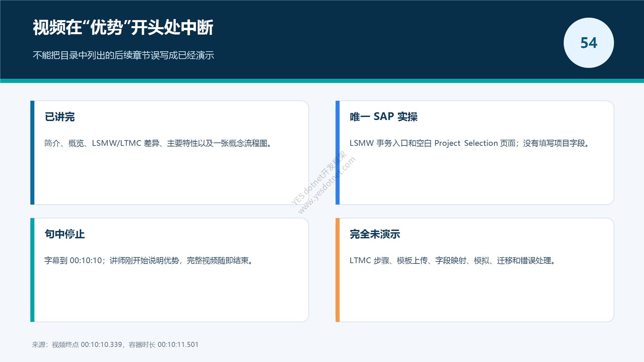
Task: Click the 已讲完 card heading
Action: coord(60,117)
